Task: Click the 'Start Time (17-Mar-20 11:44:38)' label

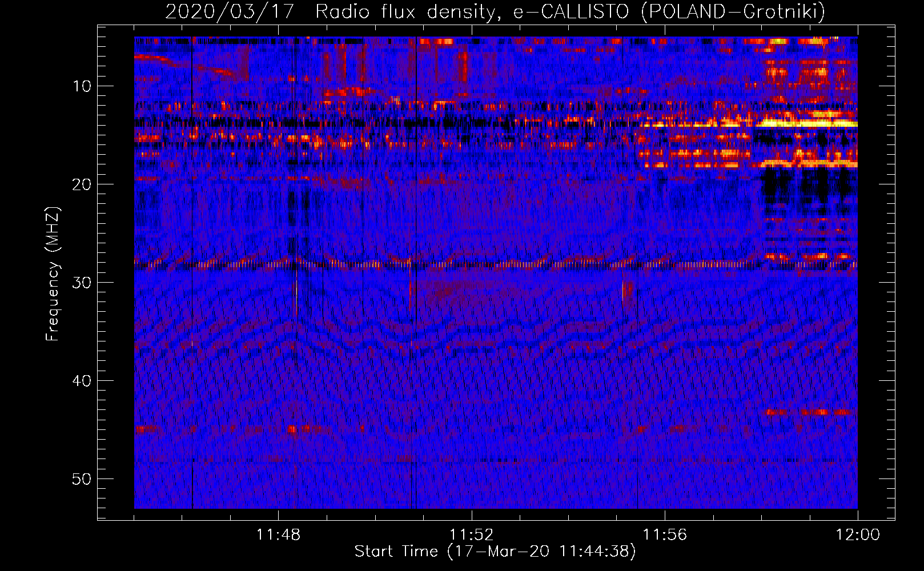Action: (x=495, y=552)
